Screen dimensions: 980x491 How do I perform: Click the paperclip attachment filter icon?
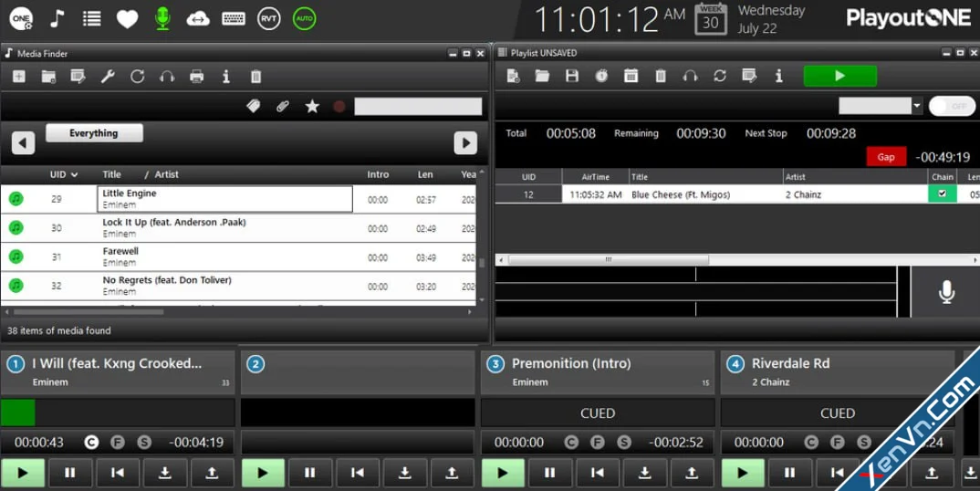click(x=283, y=107)
